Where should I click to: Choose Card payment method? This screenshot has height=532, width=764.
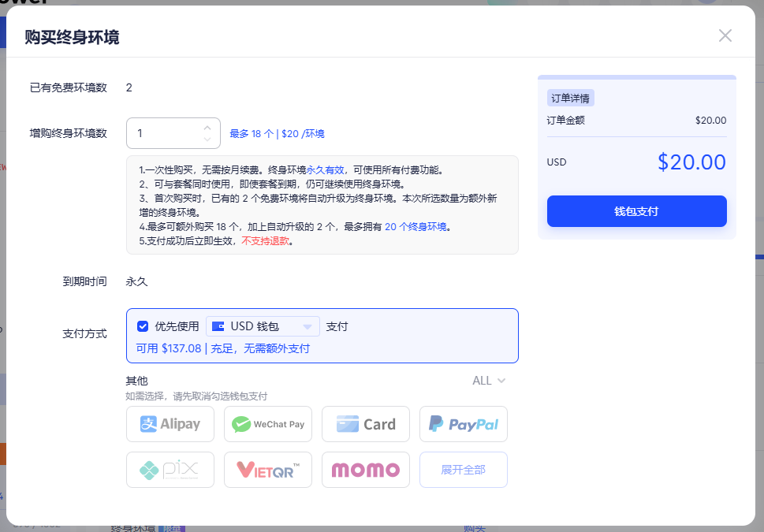366,424
